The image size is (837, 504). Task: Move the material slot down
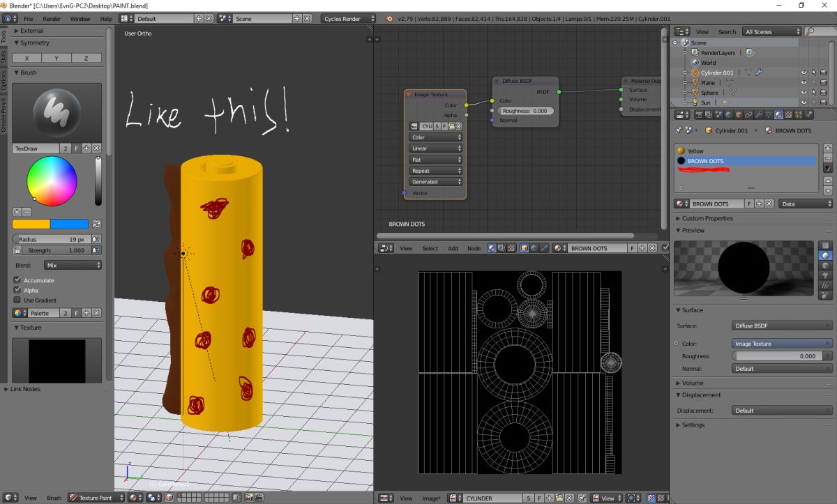coord(828,190)
